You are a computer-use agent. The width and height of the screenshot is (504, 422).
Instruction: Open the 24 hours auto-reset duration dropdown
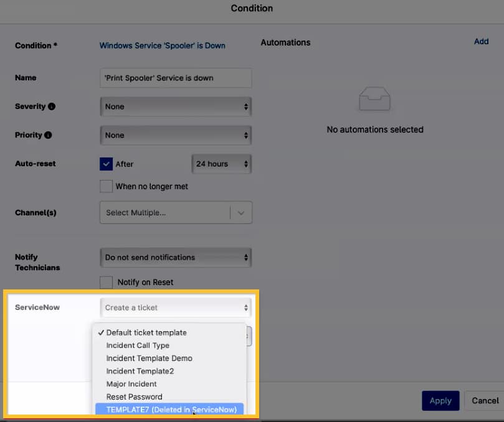pyautogui.click(x=221, y=164)
